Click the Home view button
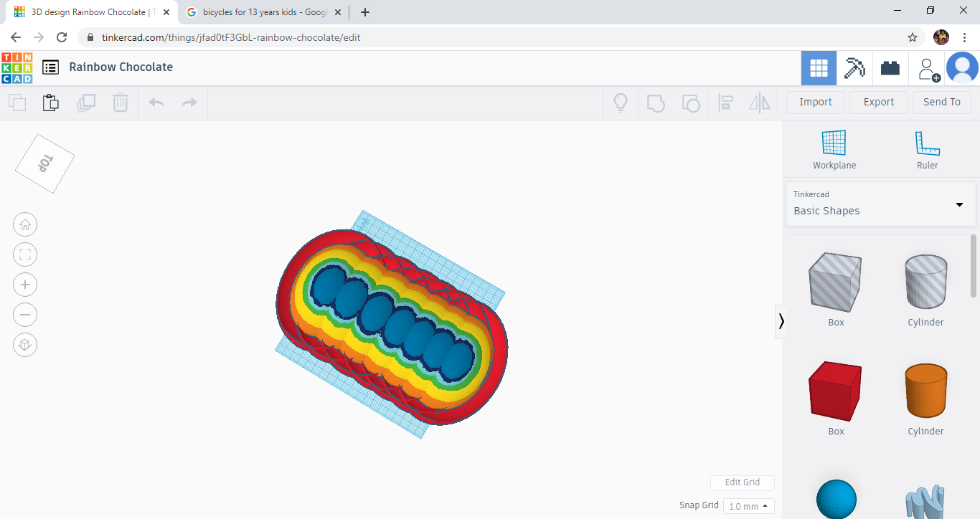This screenshot has height=519, width=980. [25, 224]
